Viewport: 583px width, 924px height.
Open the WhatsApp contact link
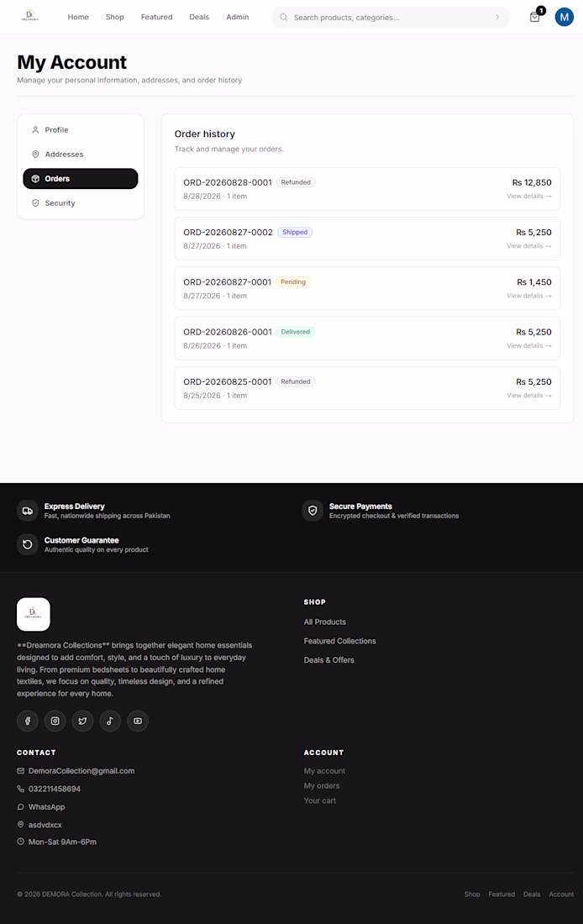46,806
